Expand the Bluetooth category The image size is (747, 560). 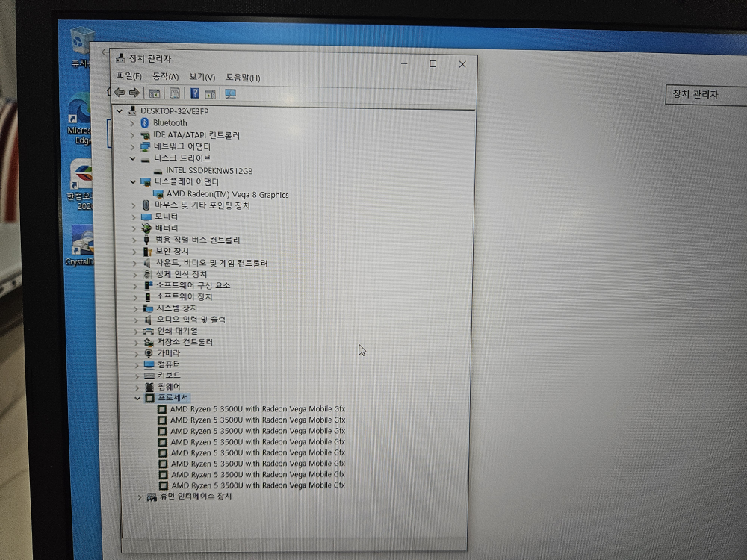tap(132, 123)
